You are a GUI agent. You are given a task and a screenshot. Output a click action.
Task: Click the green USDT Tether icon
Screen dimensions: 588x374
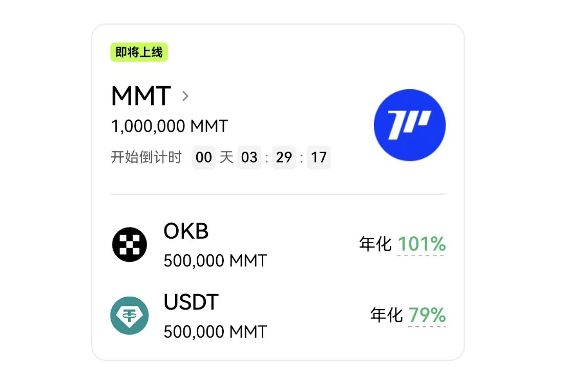coord(130,316)
